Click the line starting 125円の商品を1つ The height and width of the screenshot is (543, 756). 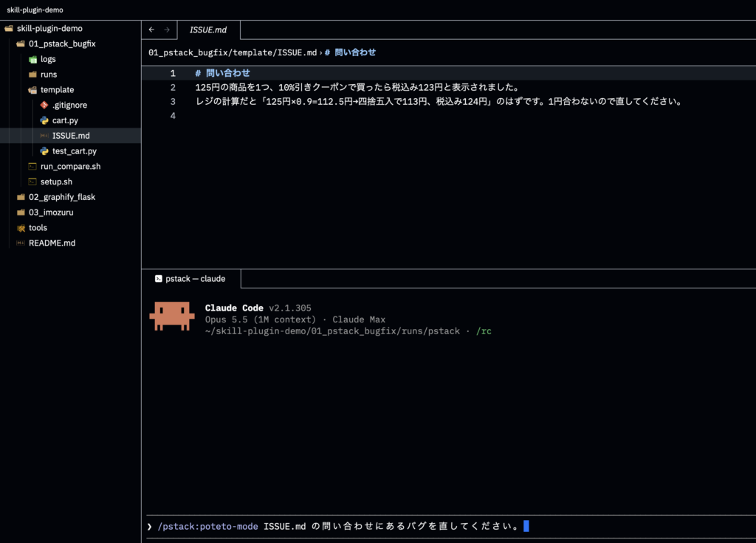(358, 88)
